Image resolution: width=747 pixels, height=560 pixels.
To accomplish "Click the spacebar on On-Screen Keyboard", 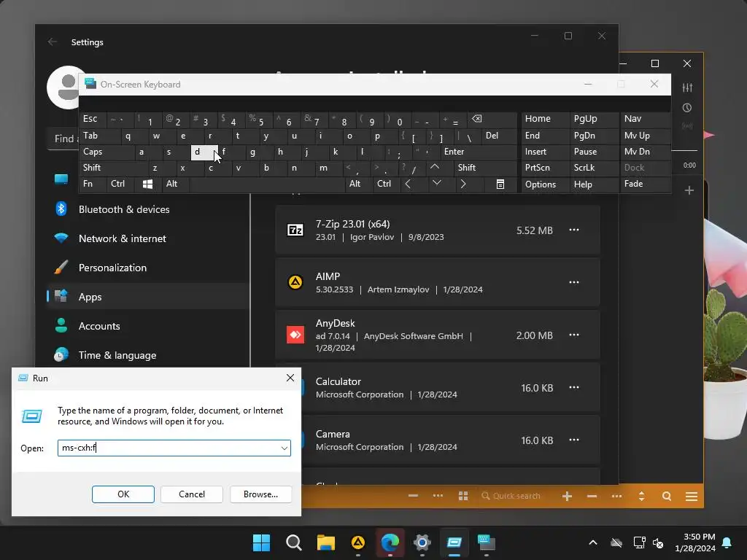I will [267, 184].
